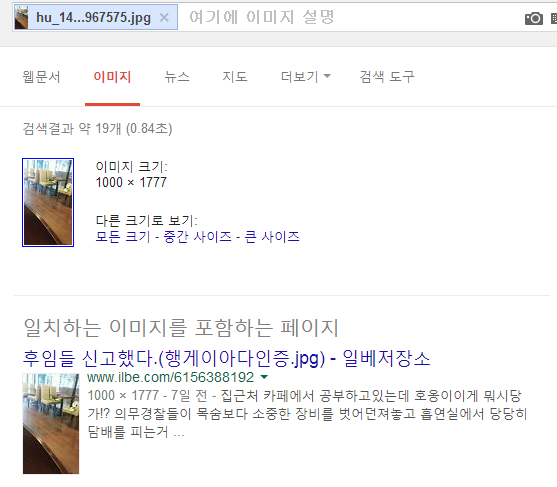The height and width of the screenshot is (487, 557).
Task: Click the uploaded image chip thumbnail in search box
Action: 21,17
